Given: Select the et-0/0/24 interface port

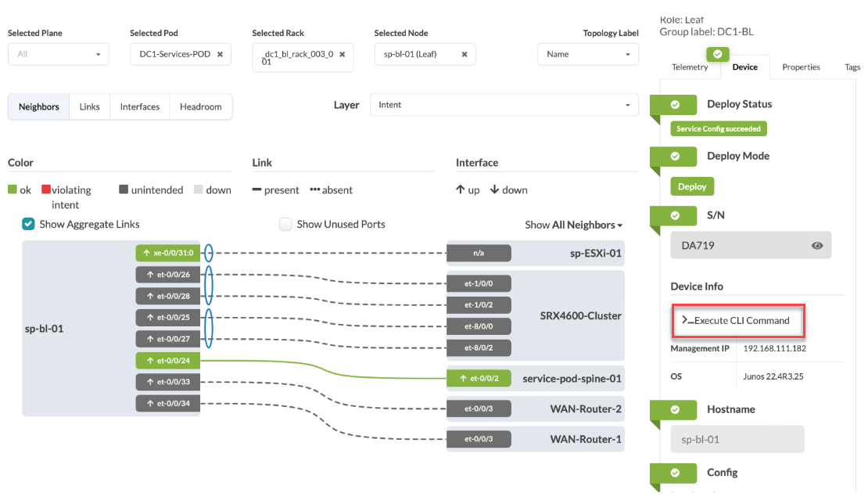Looking at the screenshot, I should 167,361.
